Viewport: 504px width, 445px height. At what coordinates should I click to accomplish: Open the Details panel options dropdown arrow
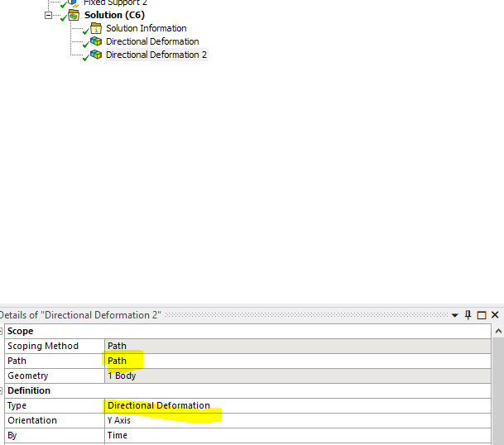pyautogui.click(x=455, y=315)
